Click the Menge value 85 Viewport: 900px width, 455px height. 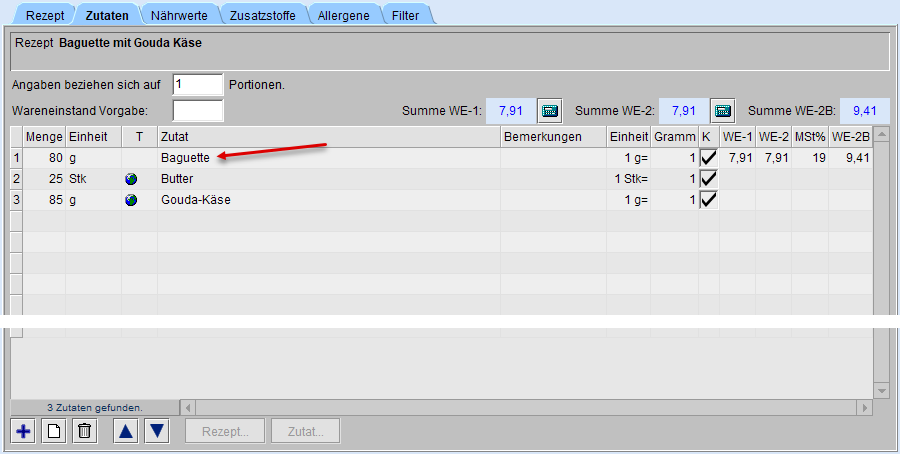56,200
